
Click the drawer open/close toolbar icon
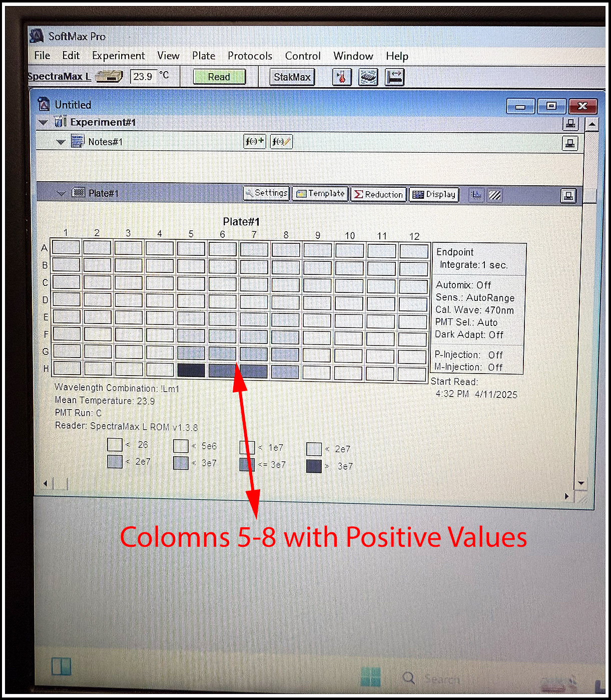click(394, 77)
